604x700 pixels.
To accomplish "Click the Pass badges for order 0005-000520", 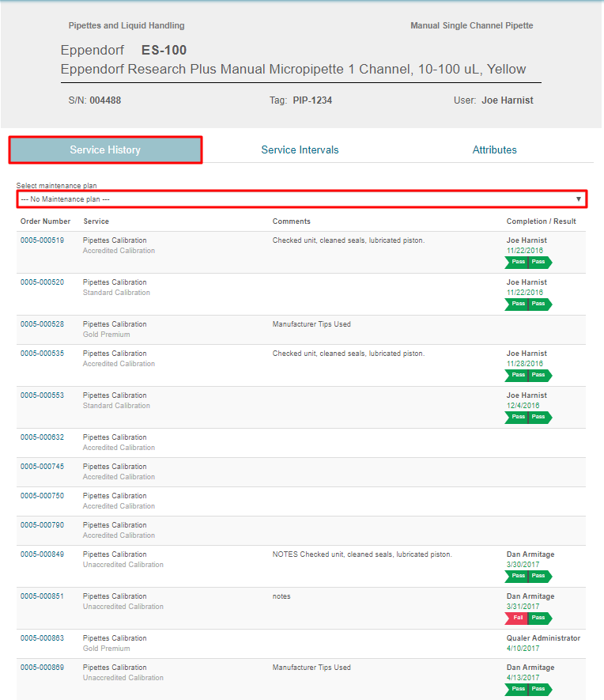I will pos(528,304).
